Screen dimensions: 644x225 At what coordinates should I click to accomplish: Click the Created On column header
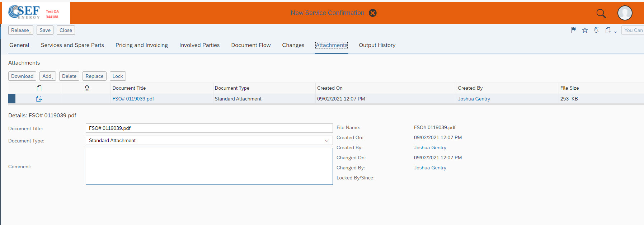click(330, 88)
